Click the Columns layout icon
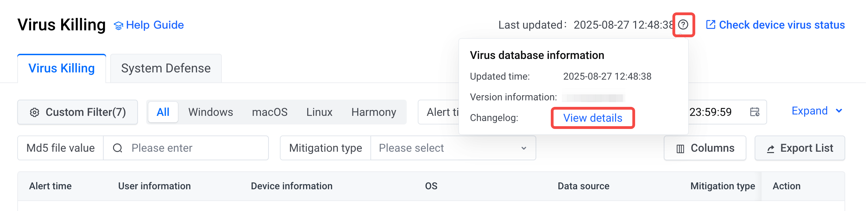Viewport: 868px width, 211px height. click(680, 149)
